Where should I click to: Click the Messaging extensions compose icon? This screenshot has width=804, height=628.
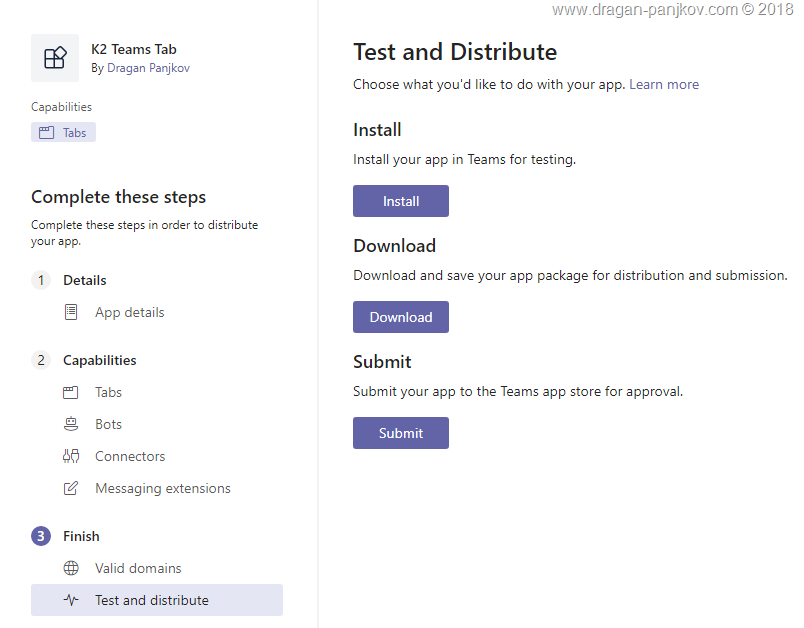[71, 488]
